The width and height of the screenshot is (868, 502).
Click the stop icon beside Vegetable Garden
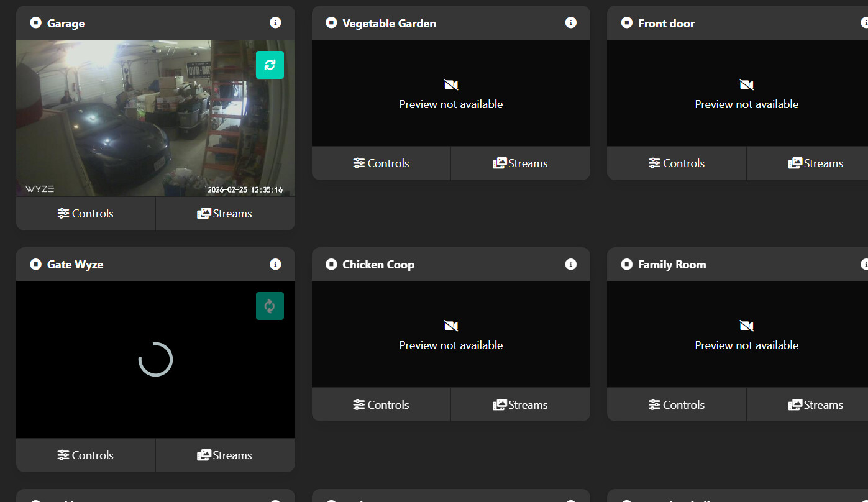331,23
